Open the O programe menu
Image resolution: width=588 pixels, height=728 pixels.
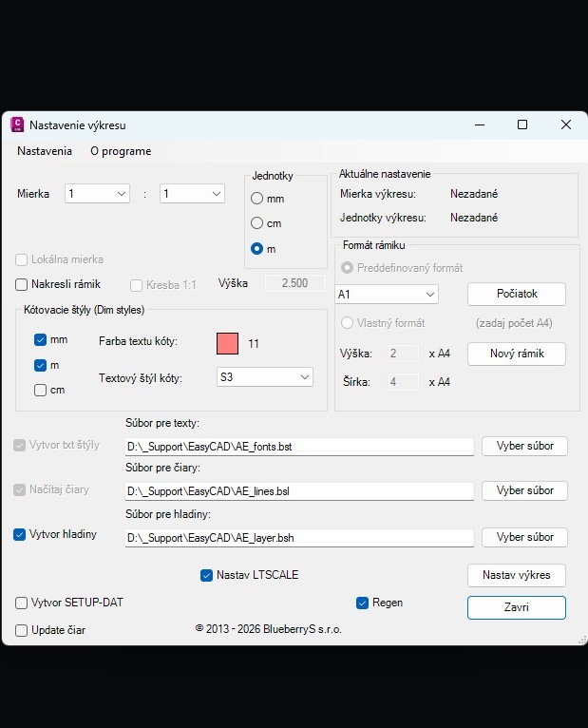[121, 151]
